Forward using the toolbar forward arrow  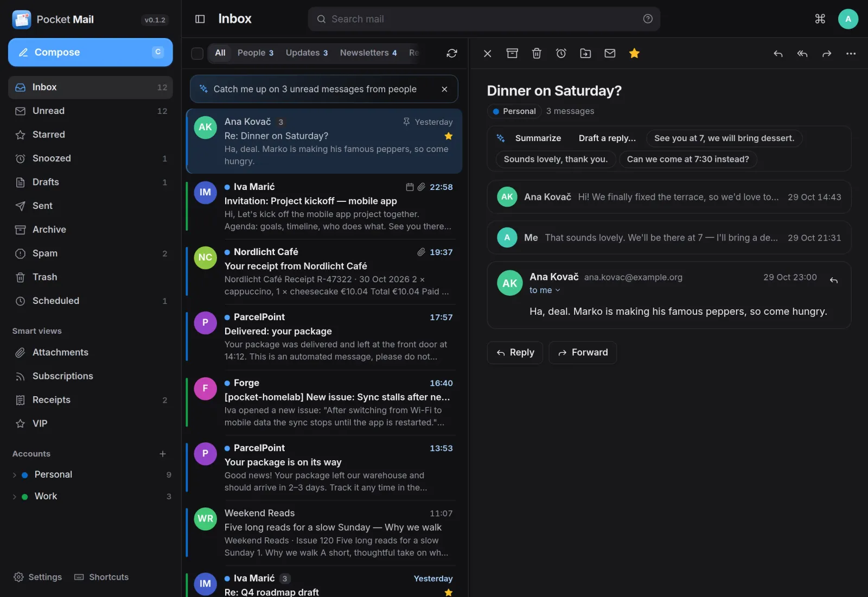[x=827, y=53]
